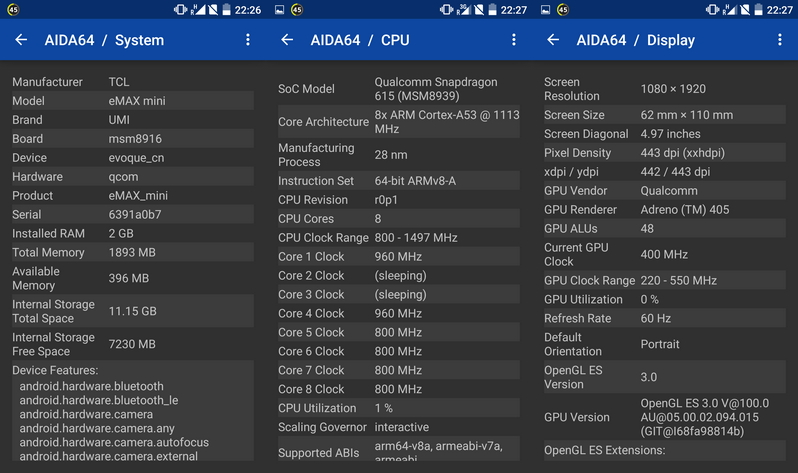Select Refresh Rate row 60 Hz

[x=665, y=318]
